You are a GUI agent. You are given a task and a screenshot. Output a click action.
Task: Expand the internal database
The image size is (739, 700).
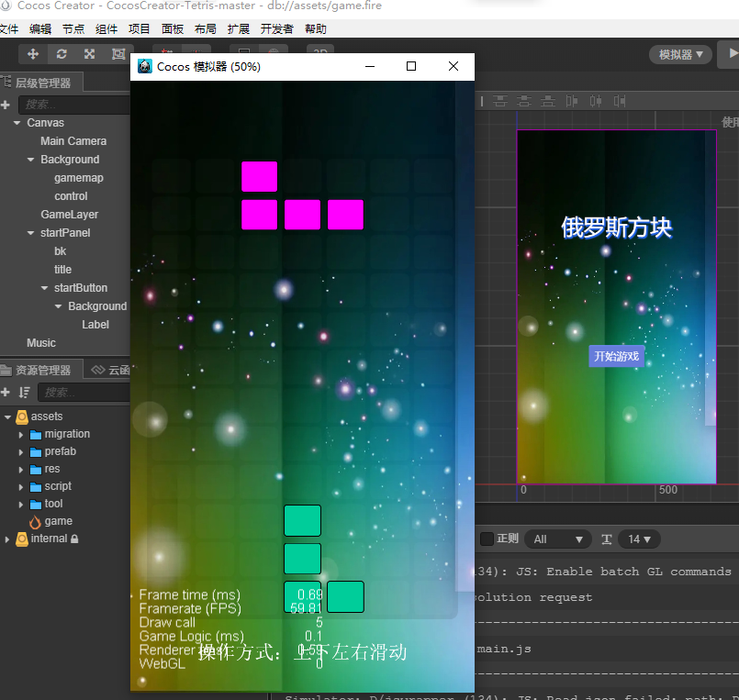(7, 539)
